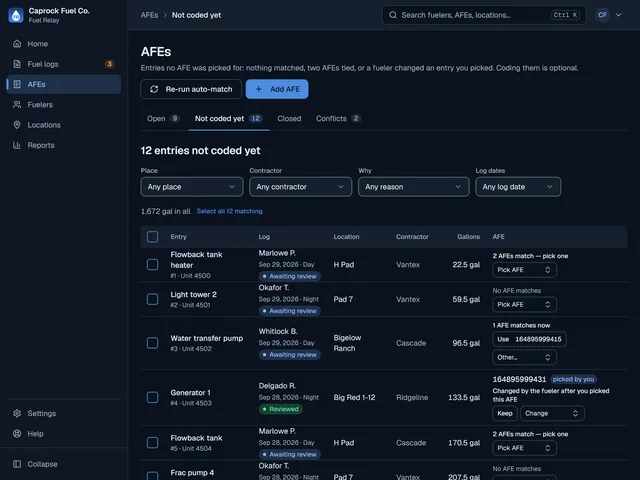Open the Other... dropdown for Water transfer pump
This screenshot has height=480, width=640.
[x=524, y=358]
